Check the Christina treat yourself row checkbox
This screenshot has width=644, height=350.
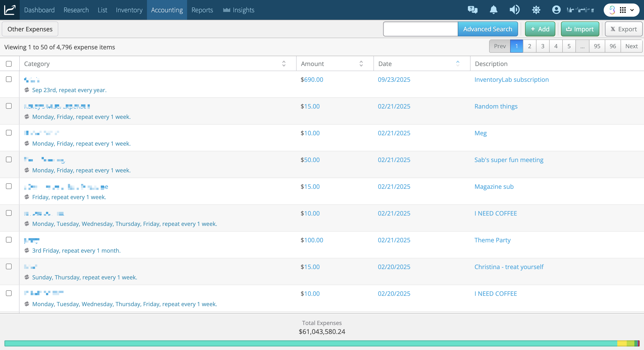(9, 266)
